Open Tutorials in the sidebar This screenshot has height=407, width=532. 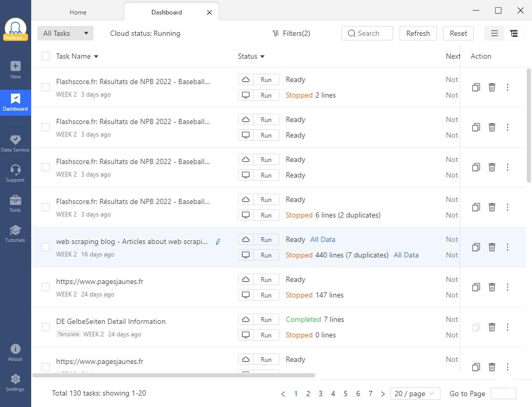[15, 233]
